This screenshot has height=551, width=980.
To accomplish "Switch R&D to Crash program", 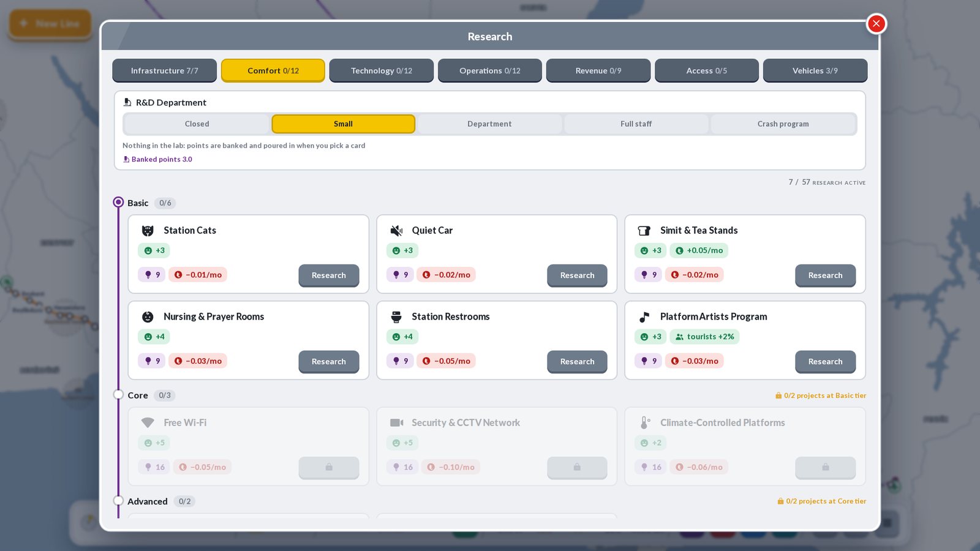I will [783, 124].
